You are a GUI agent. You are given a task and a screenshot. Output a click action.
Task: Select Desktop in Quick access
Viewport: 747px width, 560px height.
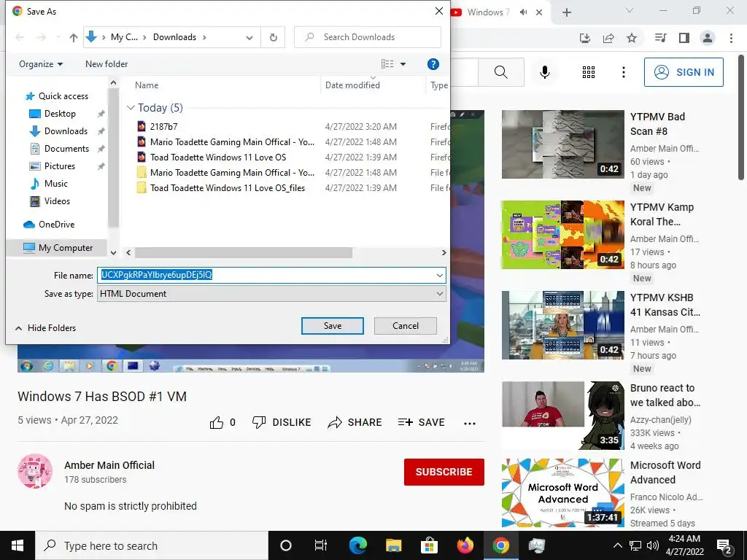(x=60, y=114)
